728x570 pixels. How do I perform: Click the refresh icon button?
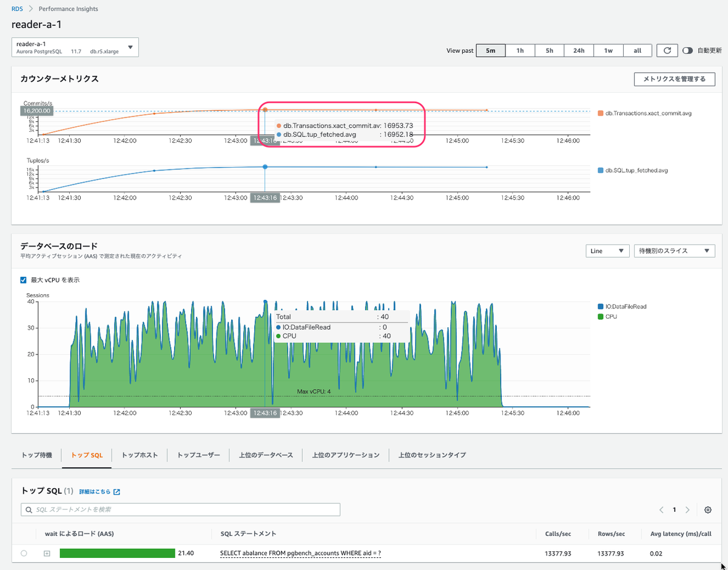click(x=667, y=50)
